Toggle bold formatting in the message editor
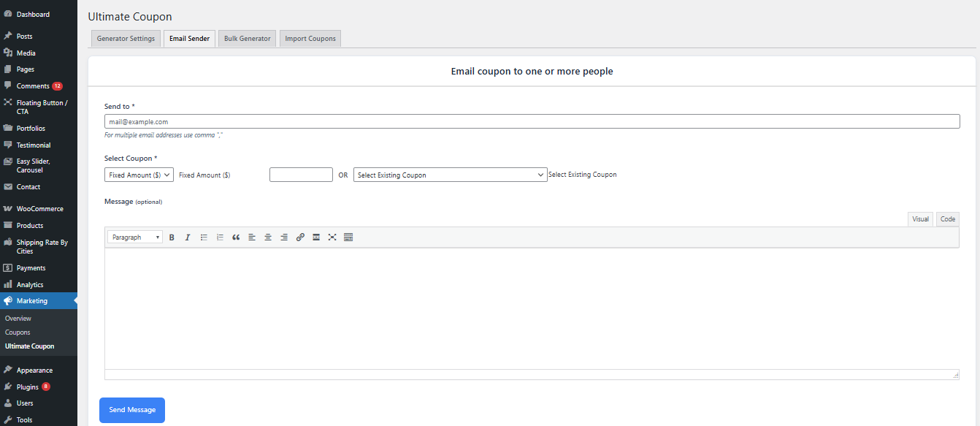980x426 pixels. pyautogui.click(x=172, y=237)
